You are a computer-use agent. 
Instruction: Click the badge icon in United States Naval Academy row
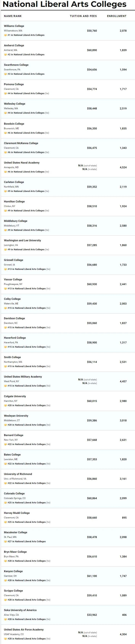(5, 172)
